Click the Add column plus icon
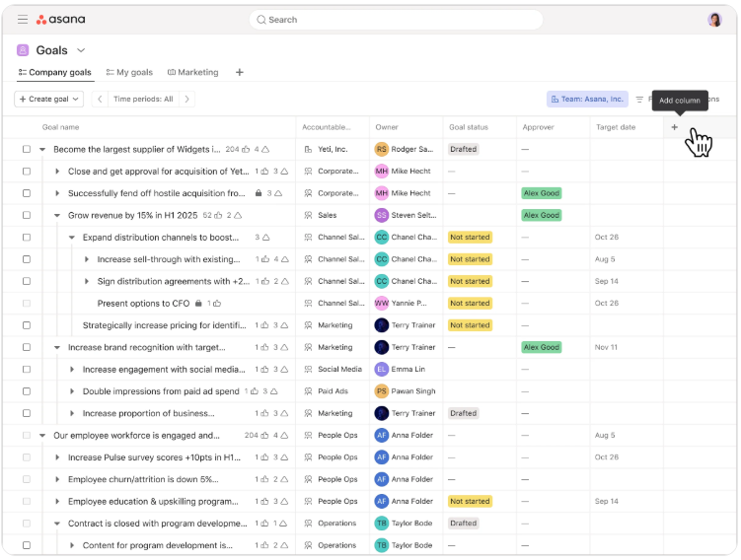This screenshot has width=741, height=560. click(x=674, y=127)
